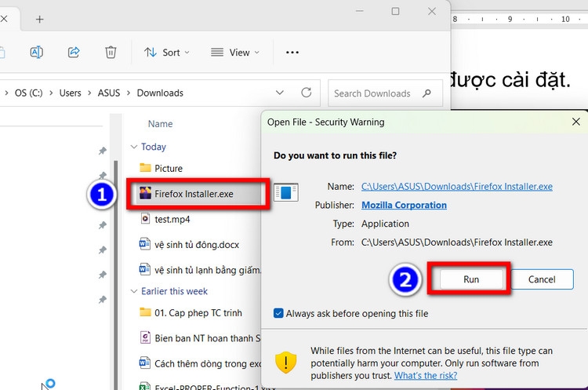Click the Picture folder icon
Screen dimensions: 588x390
pos(145,167)
